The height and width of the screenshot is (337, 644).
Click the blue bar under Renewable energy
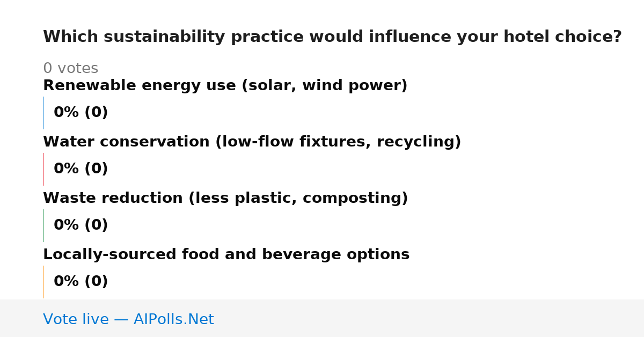point(43,113)
